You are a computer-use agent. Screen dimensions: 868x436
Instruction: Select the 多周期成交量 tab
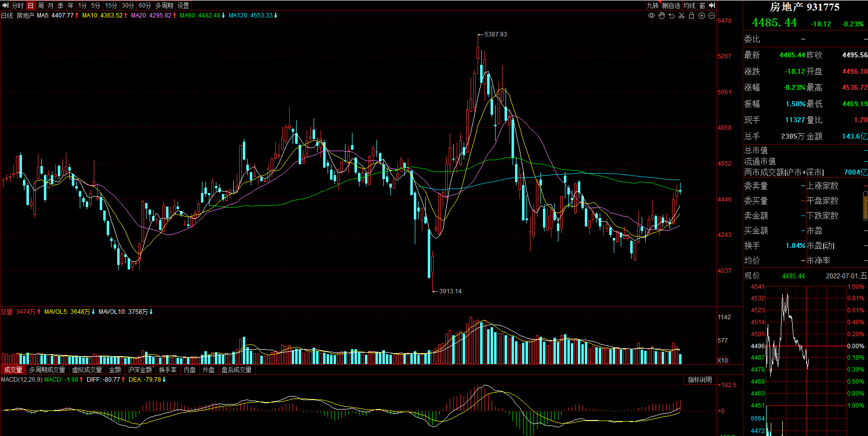point(47,370)
